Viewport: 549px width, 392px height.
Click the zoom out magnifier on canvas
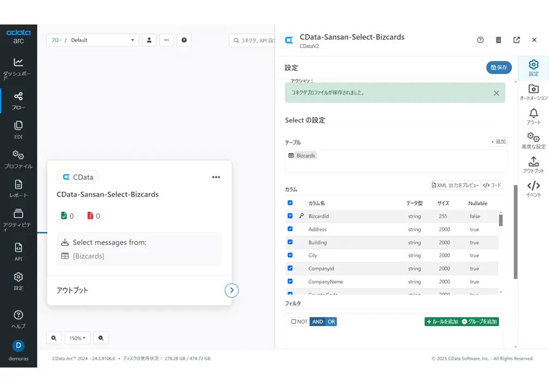point(101,338)
